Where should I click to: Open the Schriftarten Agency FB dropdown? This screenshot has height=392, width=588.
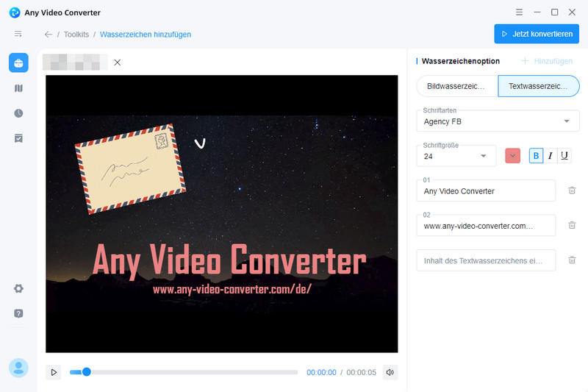point(498,121)
